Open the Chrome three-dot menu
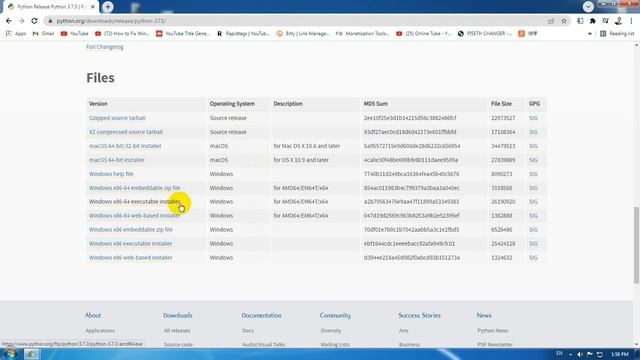 click(631, 21)
